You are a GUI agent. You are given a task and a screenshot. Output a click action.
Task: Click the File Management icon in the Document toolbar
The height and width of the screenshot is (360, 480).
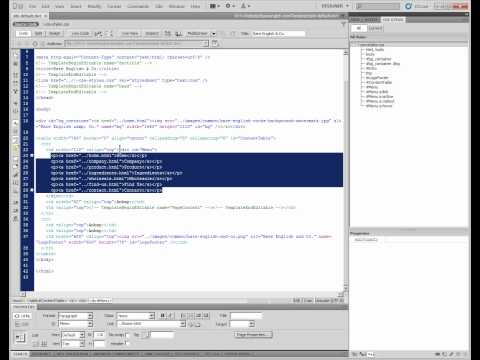[179, 34]
